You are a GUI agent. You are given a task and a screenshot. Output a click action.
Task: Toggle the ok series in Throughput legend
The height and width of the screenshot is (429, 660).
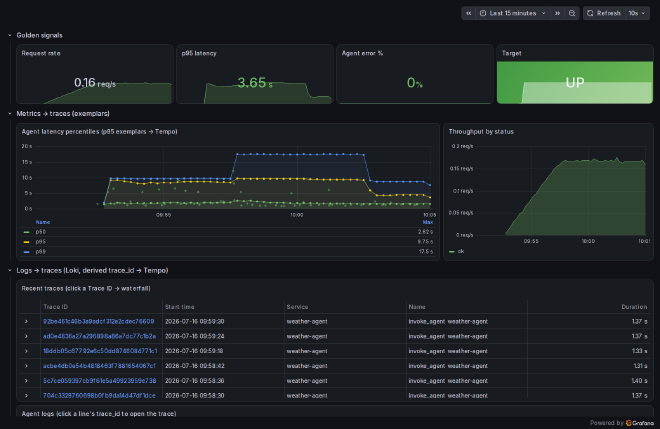[x=461, y=251]
